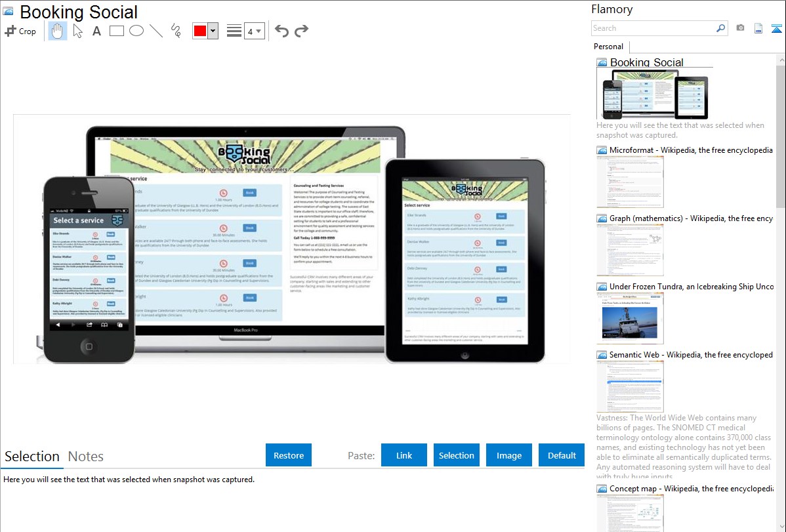Click the 'Paste:' label
The image size is (786, 532).
(361, 455)
